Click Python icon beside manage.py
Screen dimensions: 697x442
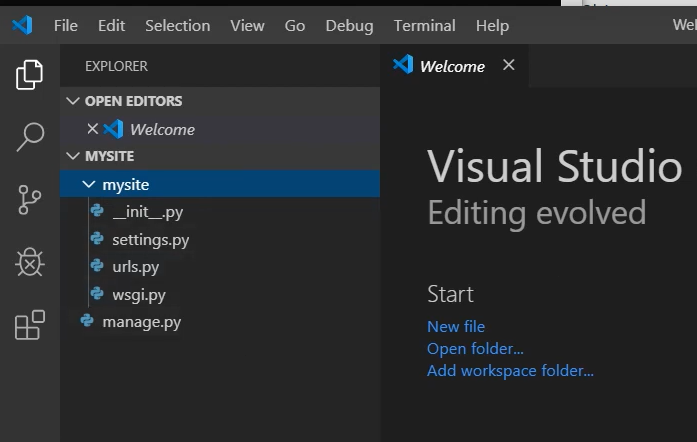(x=87, y=321)
